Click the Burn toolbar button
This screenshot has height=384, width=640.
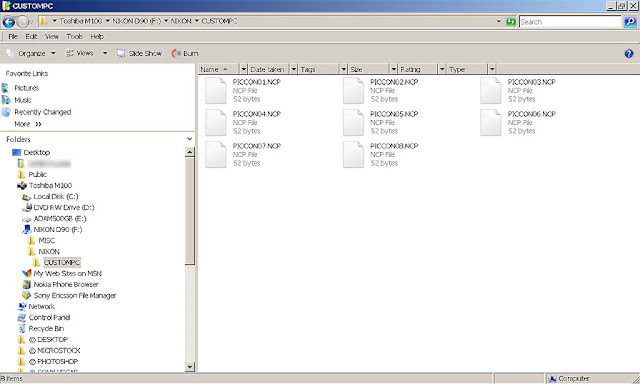pyautogui.click(x=185, y=53)
